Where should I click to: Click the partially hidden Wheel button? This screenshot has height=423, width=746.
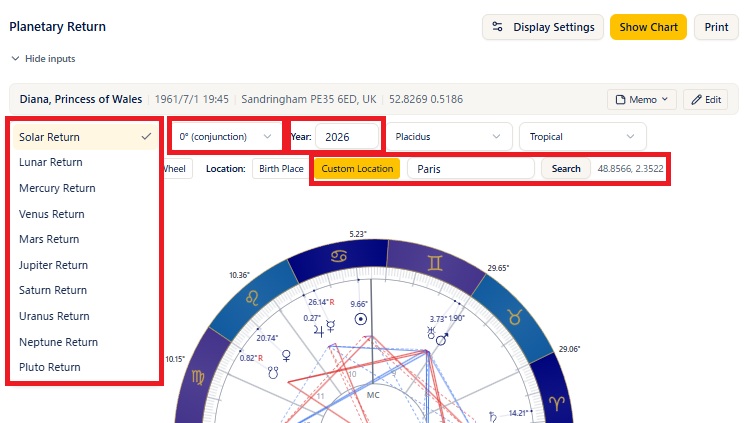coord(177,168)
